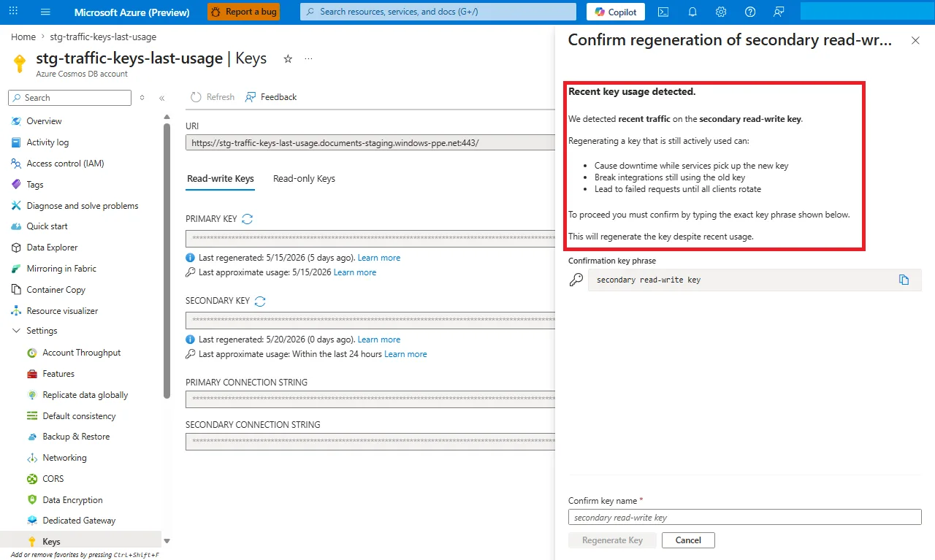Open Learn more beside Within the last 24 hours
This screenshot has height=560, width=935.
click(405, 354)
